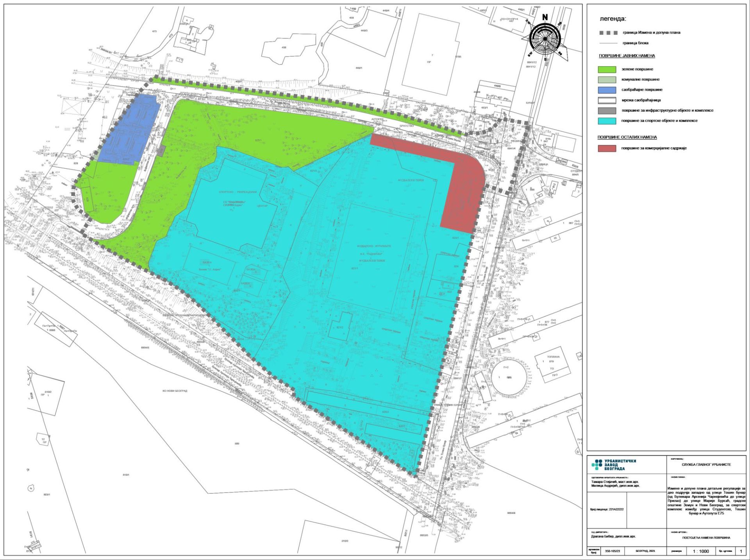750x560 pixels.
Task: Click the cyan sports facilities legend swatch
Action: [x=607, y=121]
